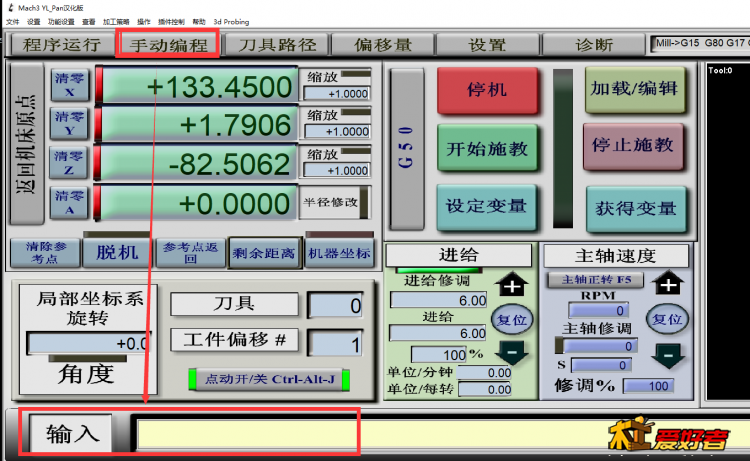This screenshot has width=750, height=461.
Task: Open the 3d Probing menu
Action: (231, 22)
